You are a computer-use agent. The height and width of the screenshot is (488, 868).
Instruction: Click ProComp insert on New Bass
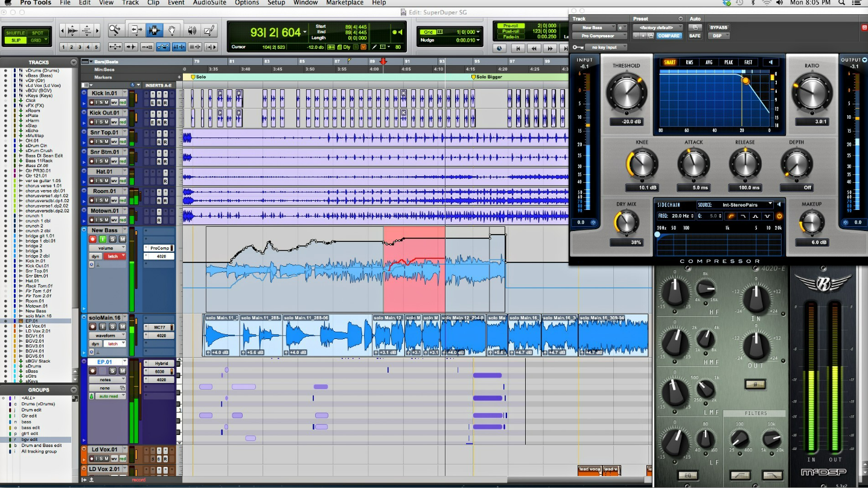pyautogui.click(x=159, y=248)
